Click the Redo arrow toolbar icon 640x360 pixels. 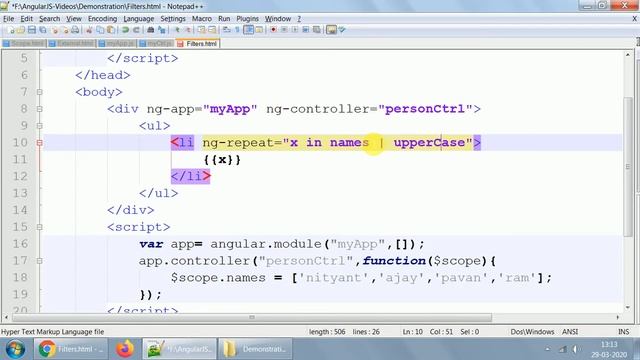pyautogui.click(x=136, y=30)
